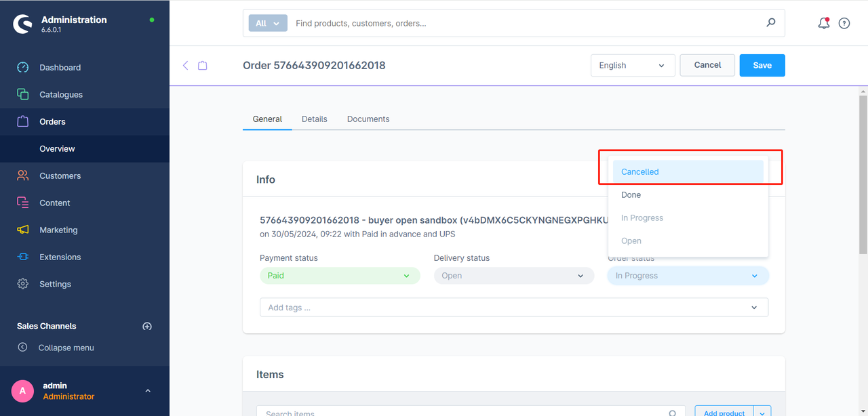Switch to the Details tab
The width and height of the screenshot is (868, 416).
[315, 119]
